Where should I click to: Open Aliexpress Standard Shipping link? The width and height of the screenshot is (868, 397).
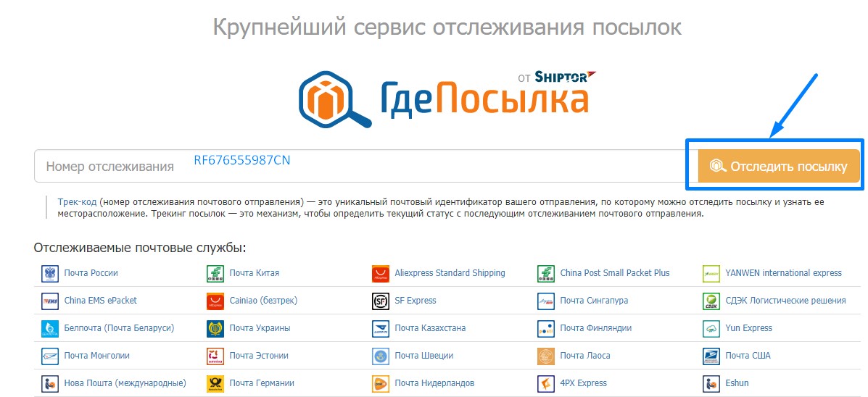click(x=450, y=273)
